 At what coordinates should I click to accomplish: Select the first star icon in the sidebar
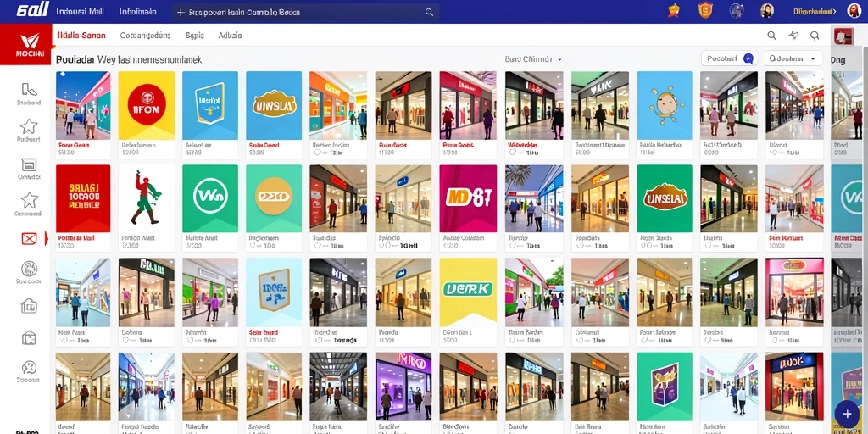click(x=29, y=126)
